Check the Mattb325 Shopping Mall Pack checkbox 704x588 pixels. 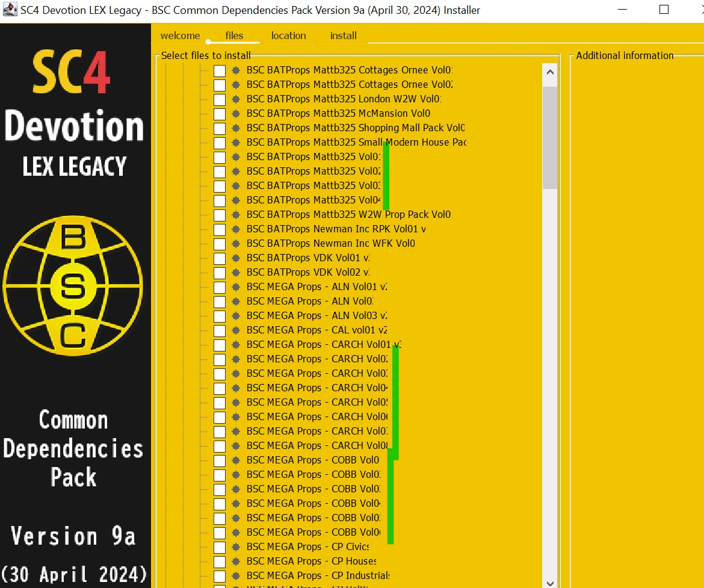(220, 128)
